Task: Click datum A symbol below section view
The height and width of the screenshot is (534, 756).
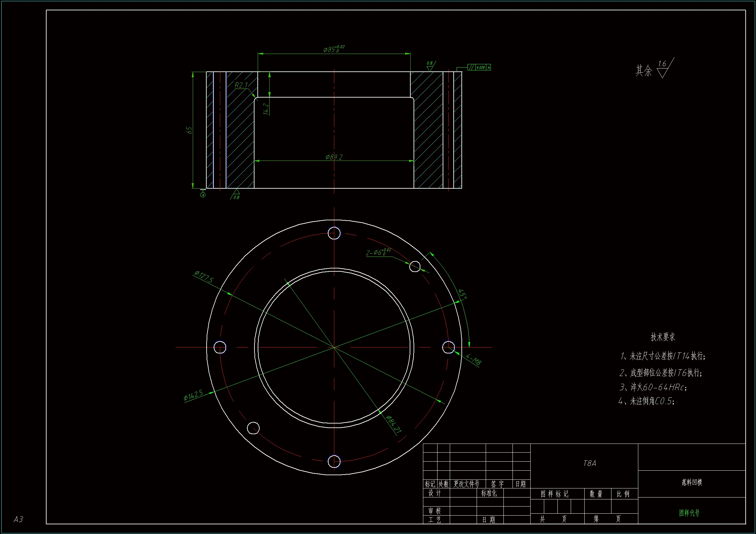Action: coord(203,194)
